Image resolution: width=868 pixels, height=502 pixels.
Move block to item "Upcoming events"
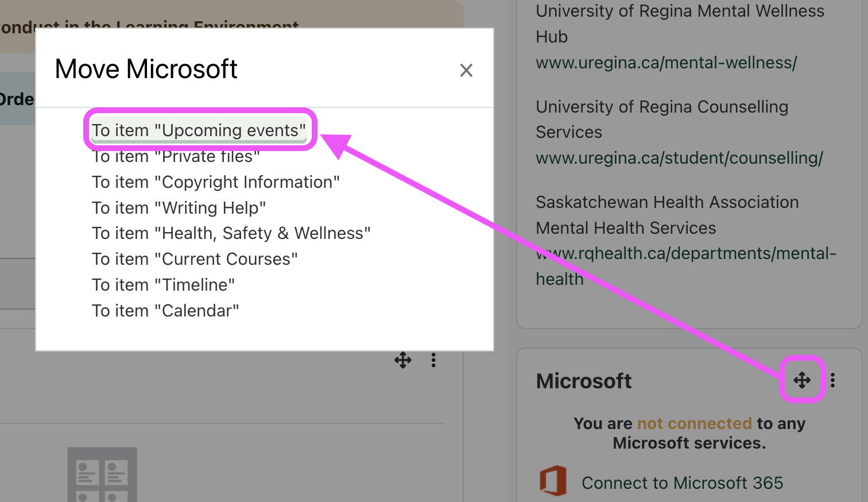pos(199,130)
